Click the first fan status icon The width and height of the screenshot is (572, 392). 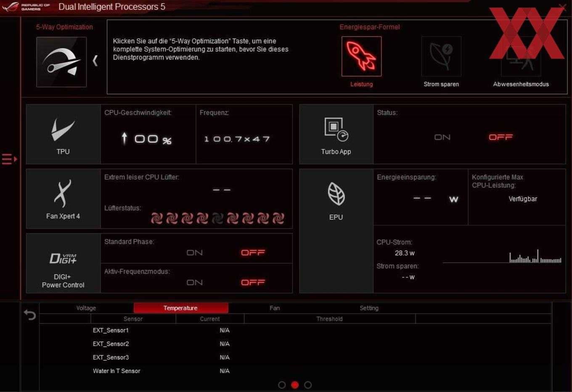(157, 218)
